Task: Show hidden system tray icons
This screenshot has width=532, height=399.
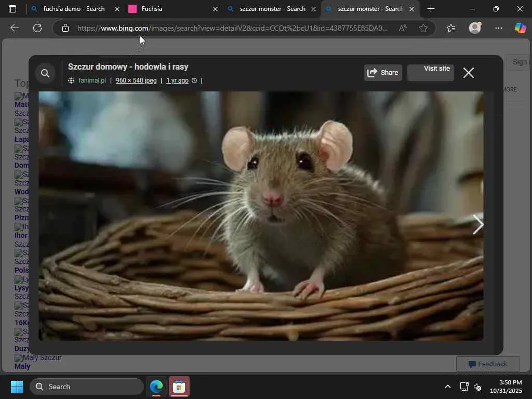Action: click(447, 387)
